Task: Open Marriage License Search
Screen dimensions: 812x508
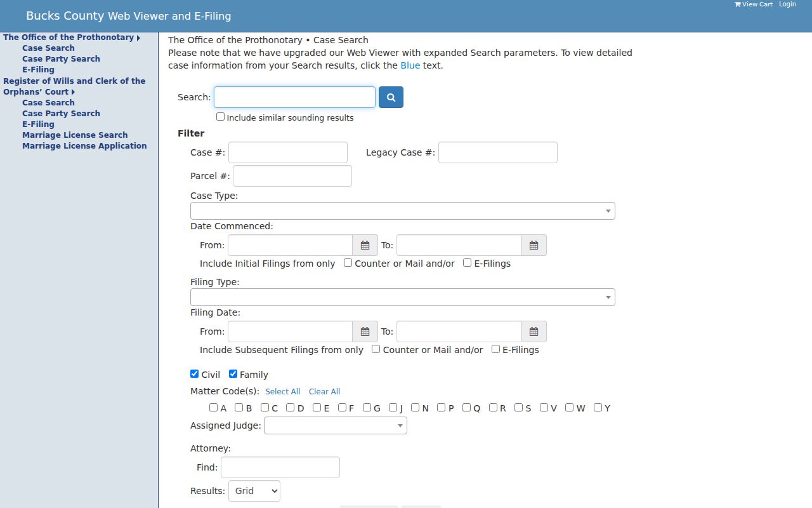Action: coord(75,135)
